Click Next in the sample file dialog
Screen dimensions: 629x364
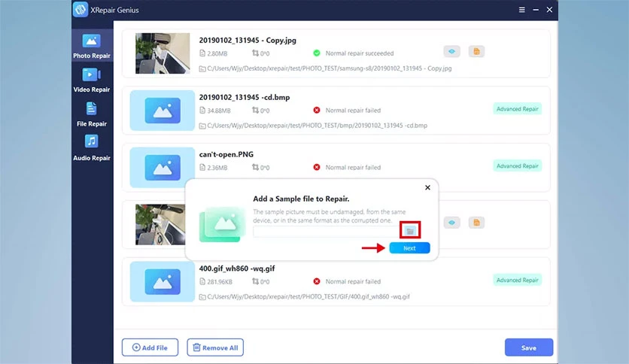point(409,248)
